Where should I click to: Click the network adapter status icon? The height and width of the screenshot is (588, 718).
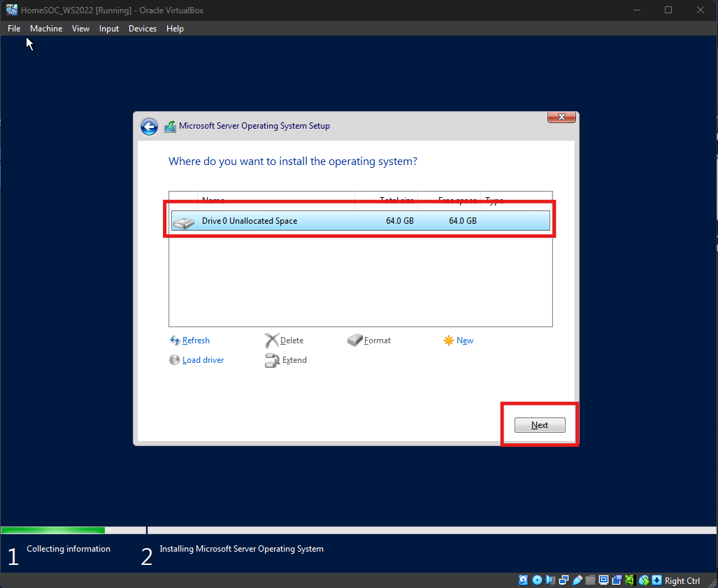pyautogui.click(x=563, y=580)
